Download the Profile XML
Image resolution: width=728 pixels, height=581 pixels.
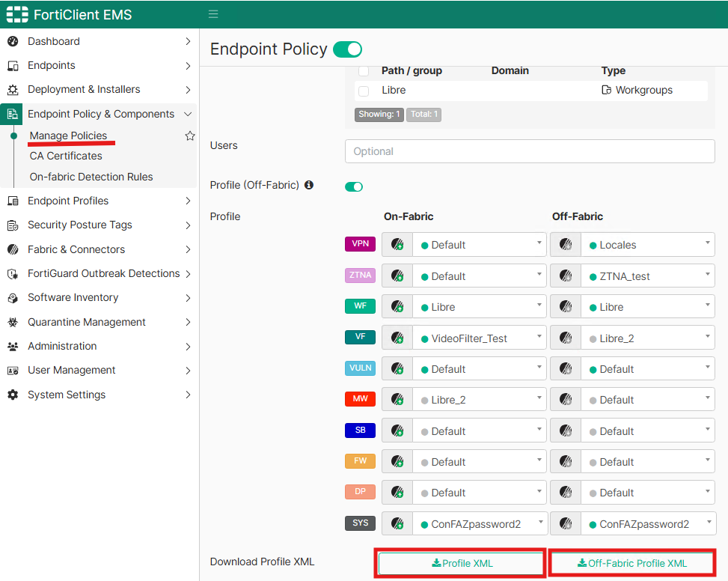click(x=461, y=563)
